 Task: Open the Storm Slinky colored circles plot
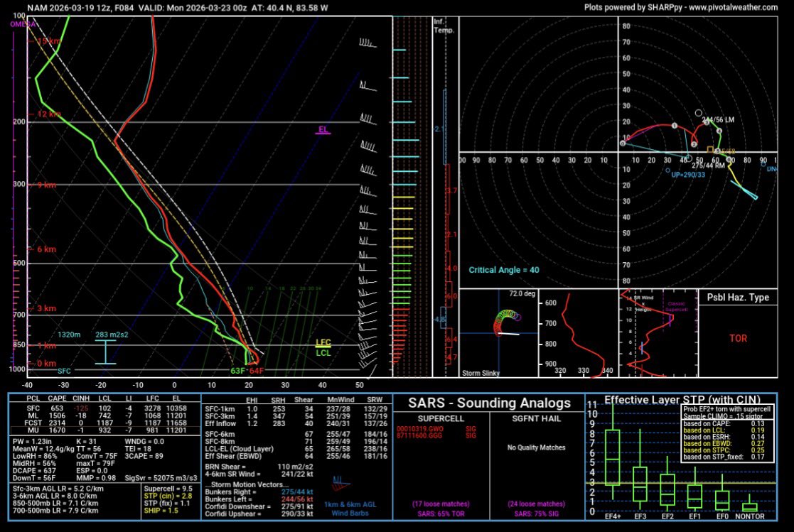click(507, 322)
